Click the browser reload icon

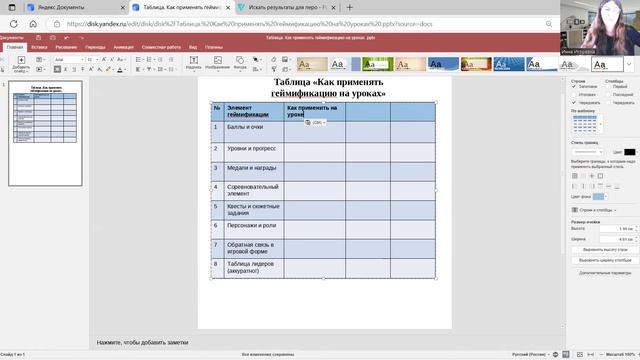coord(14,24)
